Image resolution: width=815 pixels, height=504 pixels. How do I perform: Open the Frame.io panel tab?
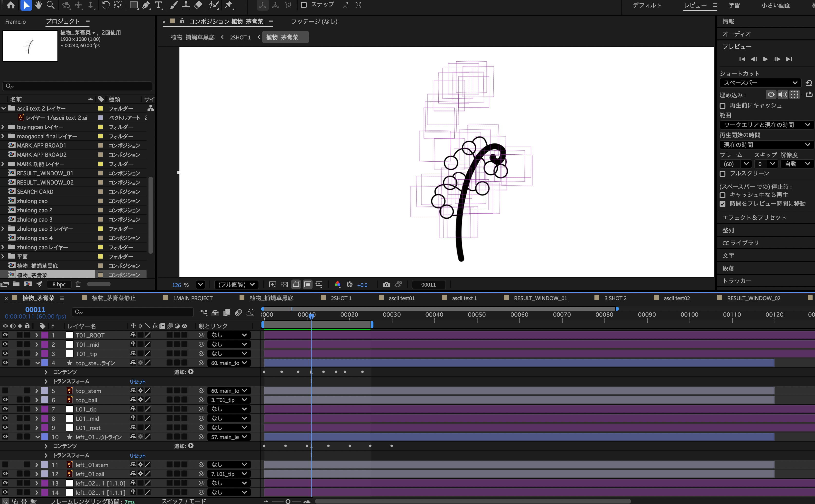(x=15, y=22)
